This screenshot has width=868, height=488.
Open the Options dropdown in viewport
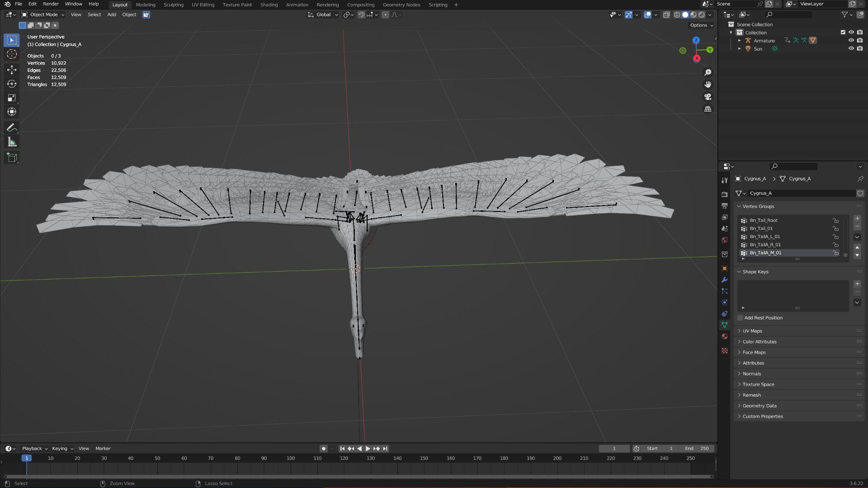pyautogui.click(x=702, y=25)
